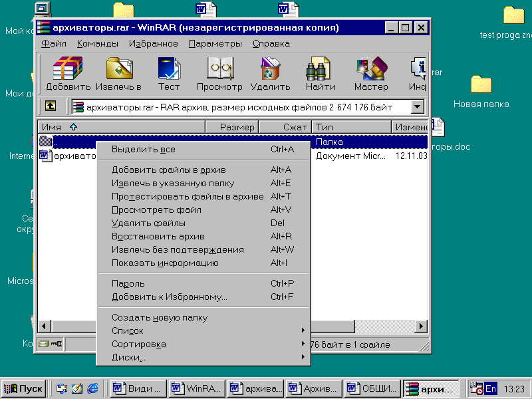Expand the archive path dropdown
This screenshot has height=399, width=532.
pyautogui.click(x=418, y=107)
